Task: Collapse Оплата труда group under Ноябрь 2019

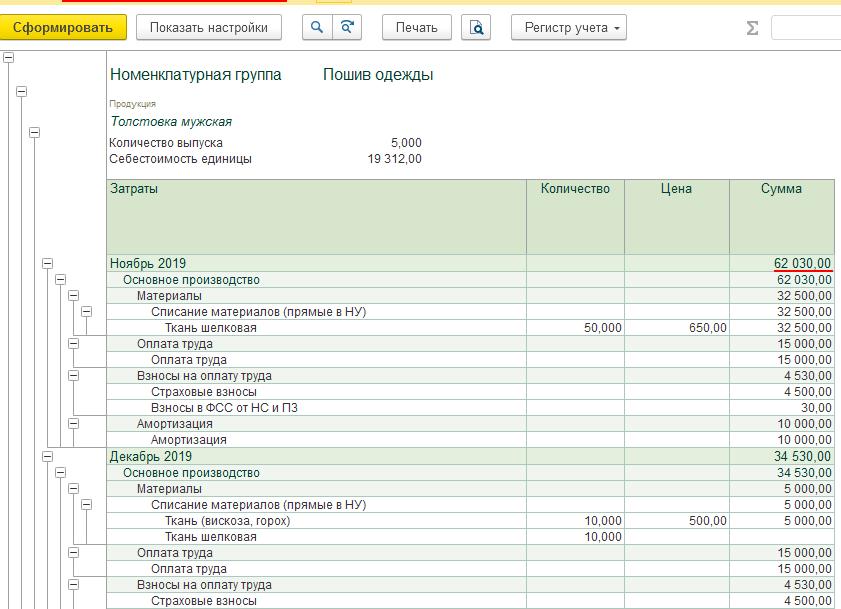Action: click(x=73, y=343)
